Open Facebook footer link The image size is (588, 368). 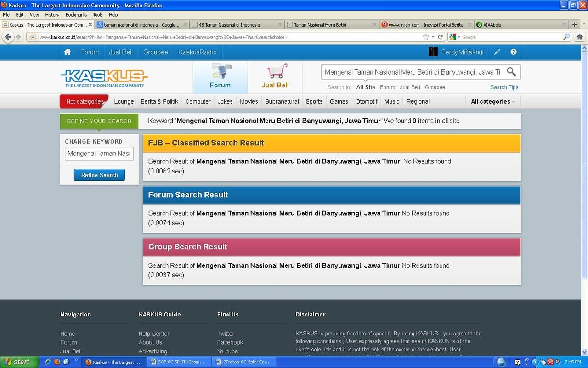tap(230, 342)
